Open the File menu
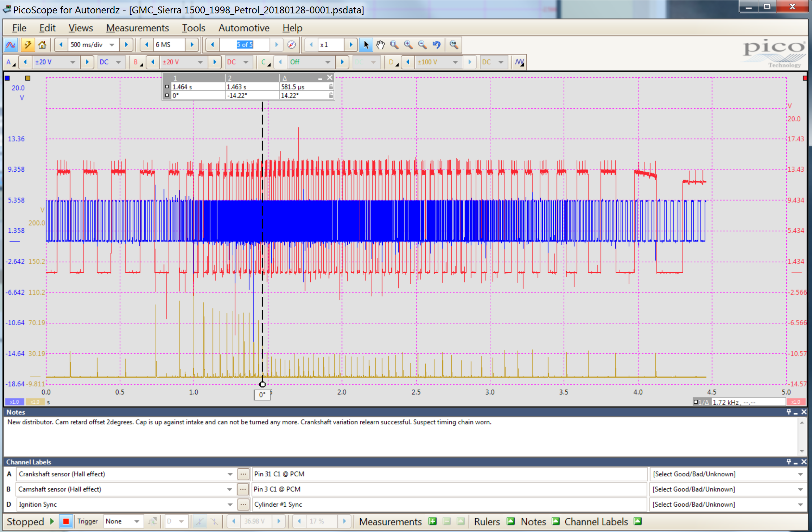Image resolution: width=812 pixels, height=532 pixels. [19, 28]
